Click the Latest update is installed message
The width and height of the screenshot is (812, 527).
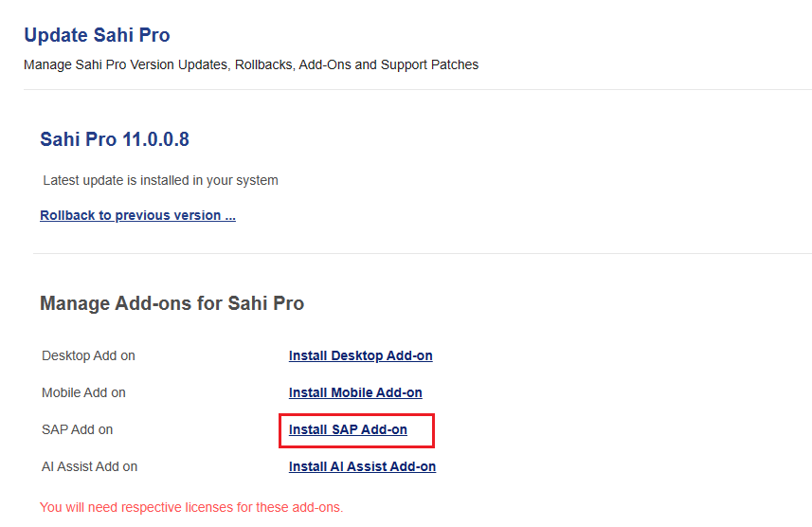[160, 180]
